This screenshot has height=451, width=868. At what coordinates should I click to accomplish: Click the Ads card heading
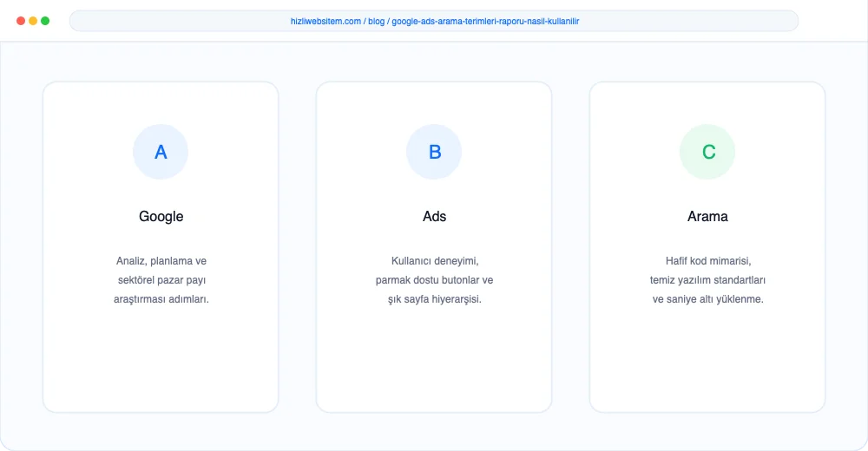click(x=435, y=216)
